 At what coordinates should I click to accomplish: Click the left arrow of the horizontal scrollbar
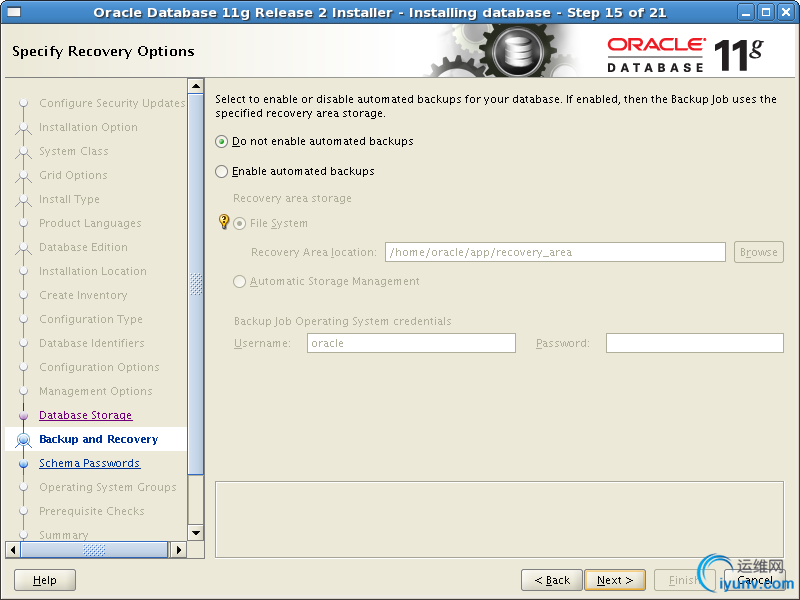tap(13, 550)
